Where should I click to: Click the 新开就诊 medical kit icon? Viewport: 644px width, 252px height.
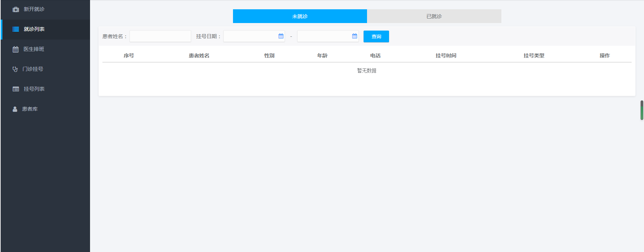(x=16, y=9)
